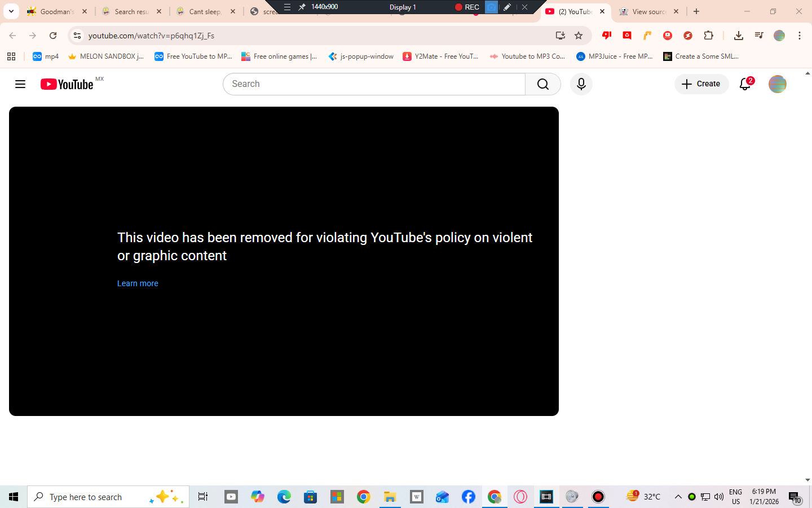The height and width of the screenshot is (508, 812).
Task: Click into the YouTube search field
Action: coord(373,84)
